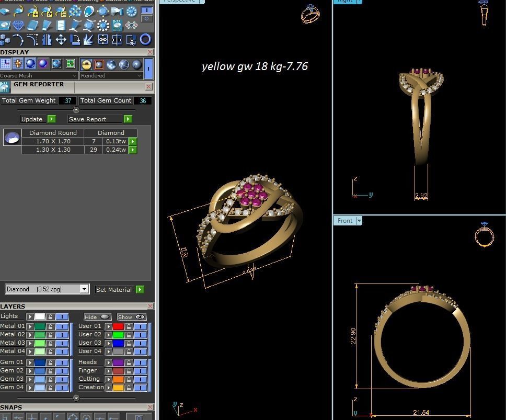Click the grid display icon in Display panel
506x420 pixels.
click(5, 64)
